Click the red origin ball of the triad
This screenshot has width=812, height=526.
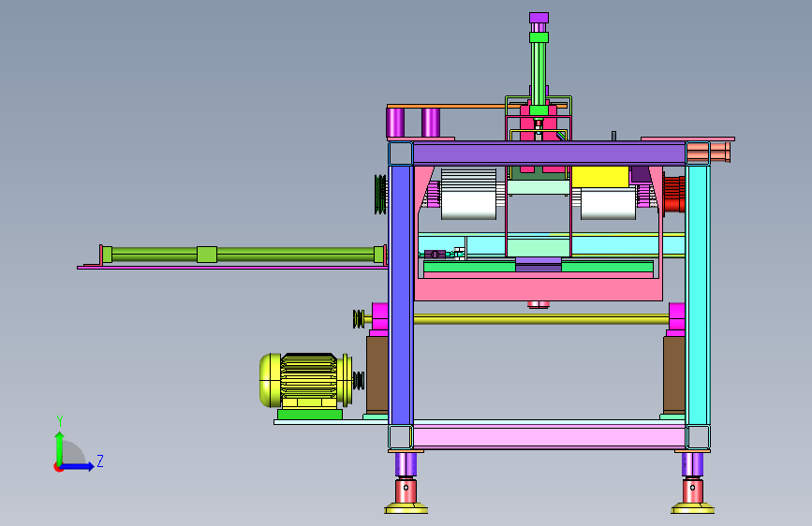click(57, 467)
